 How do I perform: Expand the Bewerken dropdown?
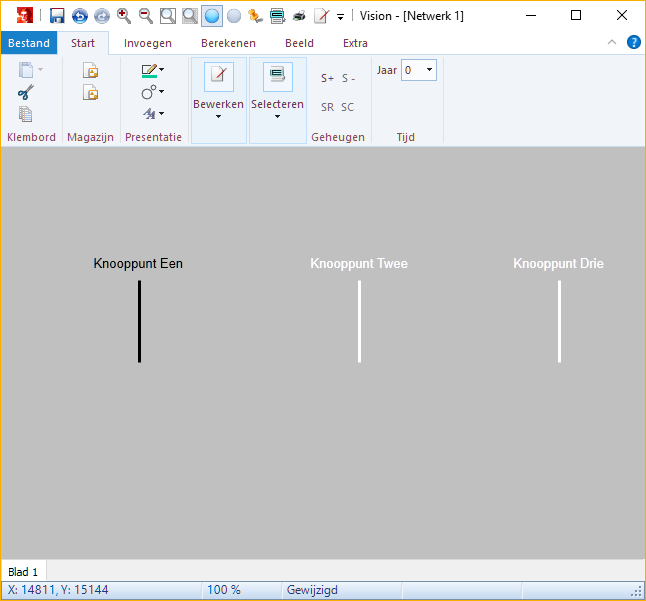[x=218, y=116]
